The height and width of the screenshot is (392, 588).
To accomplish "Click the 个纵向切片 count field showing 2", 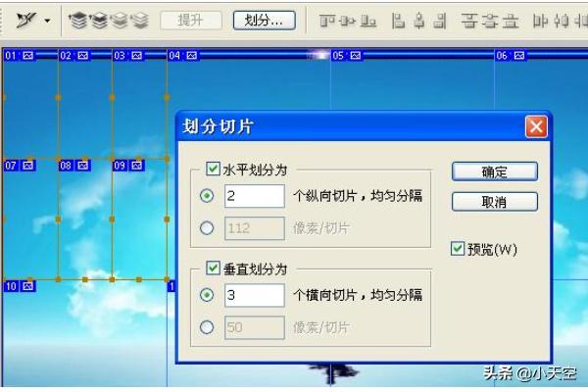I will [x=254, y=196].
